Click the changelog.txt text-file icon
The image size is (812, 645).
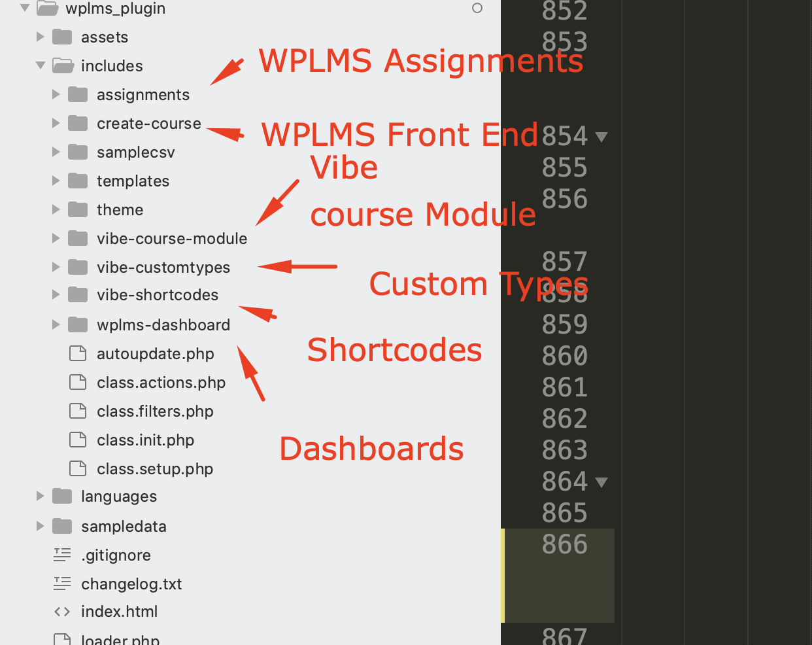62,583
